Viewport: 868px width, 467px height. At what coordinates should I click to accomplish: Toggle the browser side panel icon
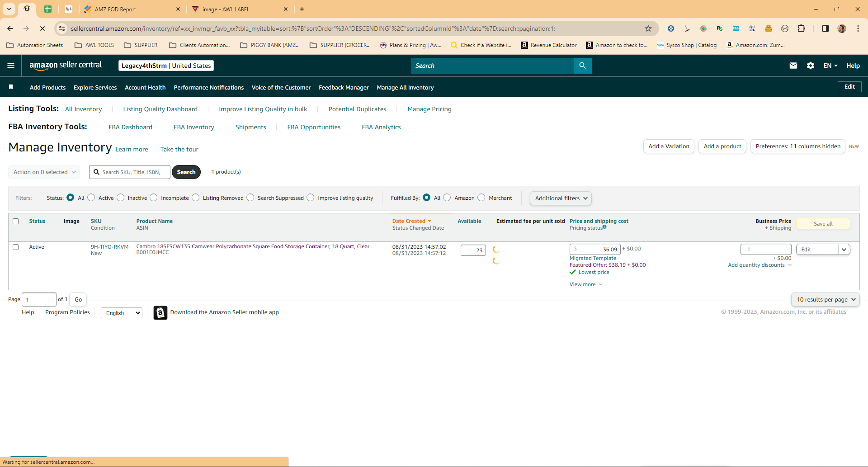point(826,28)
